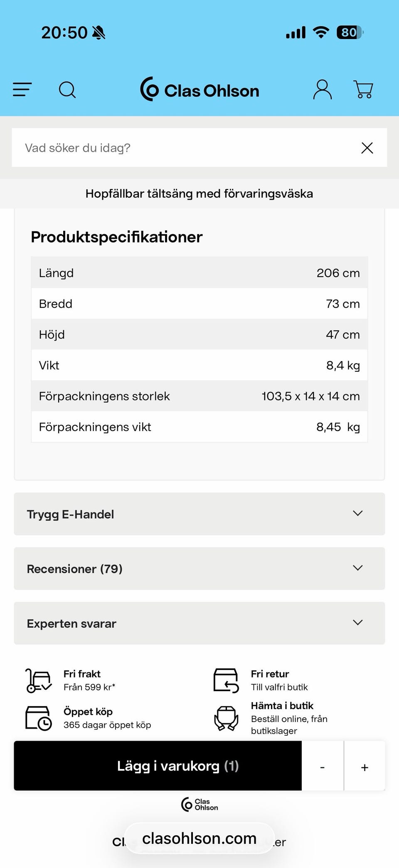Tap the Fri retur box icon
Screen dimensions: 399x868
point(226,680)
